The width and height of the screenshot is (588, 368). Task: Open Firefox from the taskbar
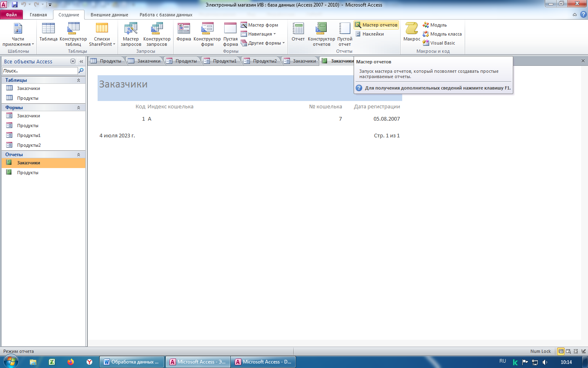click(71, 362)
